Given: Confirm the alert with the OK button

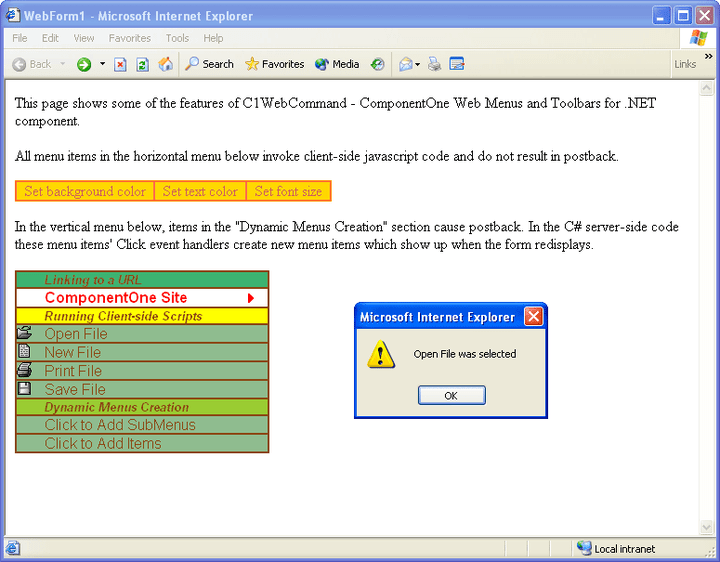Looking at the screenshot, I should tap(451, 395).
